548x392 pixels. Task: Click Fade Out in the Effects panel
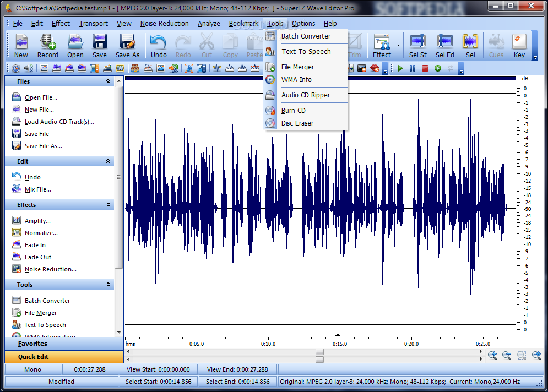[38, 257]
